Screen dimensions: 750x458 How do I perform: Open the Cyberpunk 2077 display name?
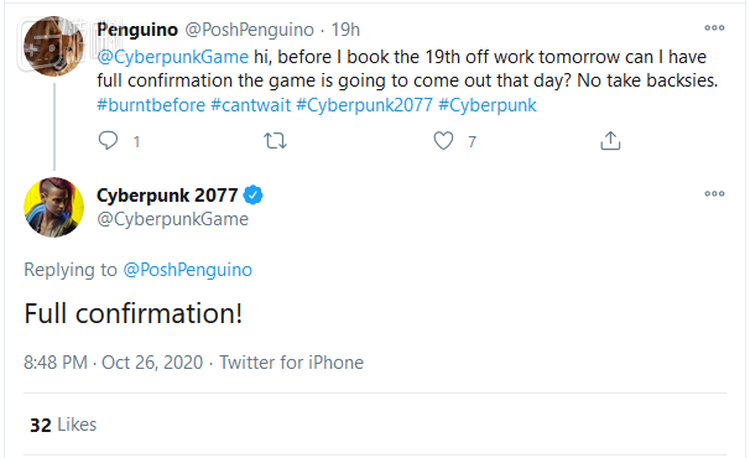(168, 194)
